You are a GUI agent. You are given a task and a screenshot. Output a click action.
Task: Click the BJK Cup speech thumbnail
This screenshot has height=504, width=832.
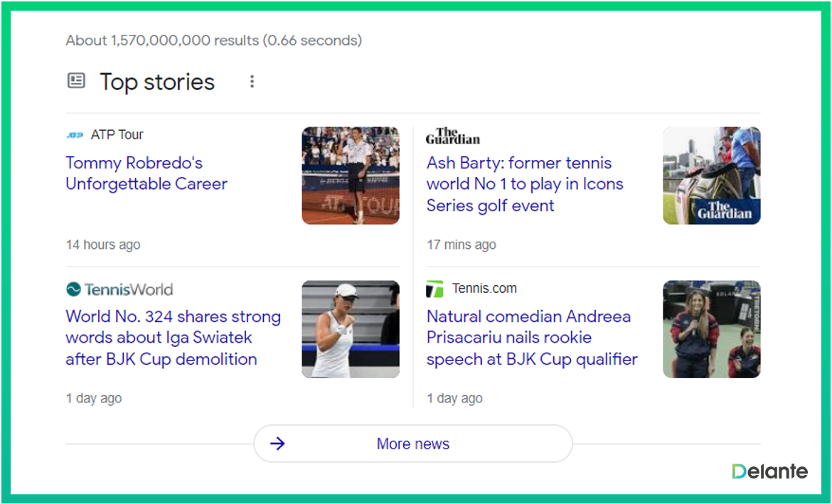click(711, 329)
